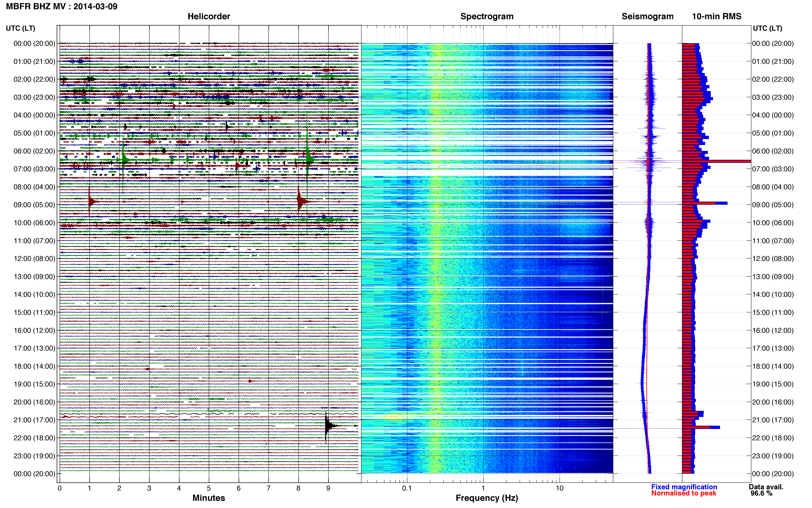
Task: Click the left 21:00 (17:00) time label
Action: (34, 420)
